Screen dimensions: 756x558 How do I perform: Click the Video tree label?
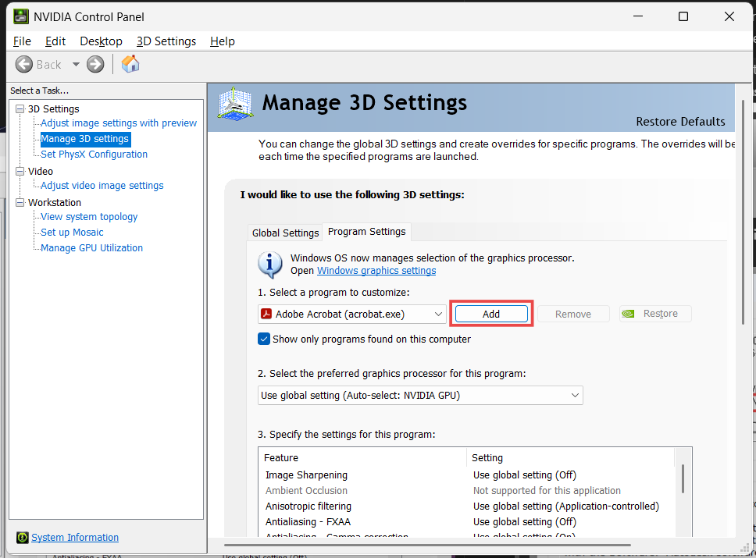tap(41, 171)
